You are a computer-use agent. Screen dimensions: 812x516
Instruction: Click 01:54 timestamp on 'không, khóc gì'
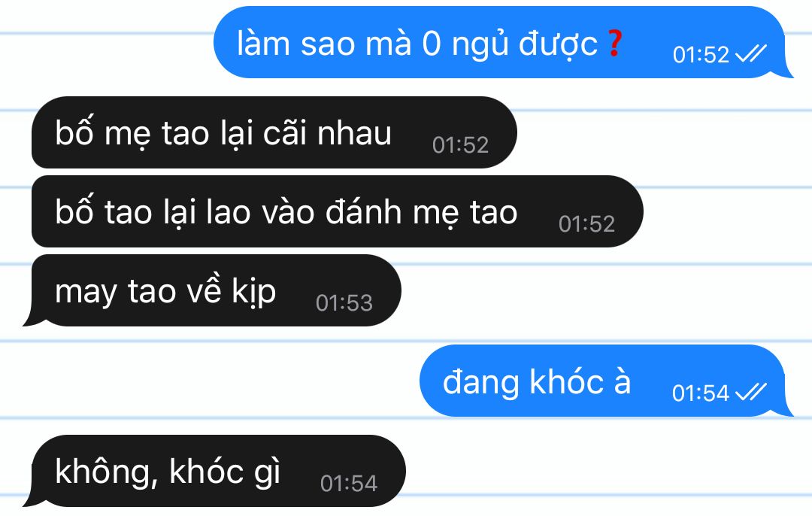tap(349, 484)
